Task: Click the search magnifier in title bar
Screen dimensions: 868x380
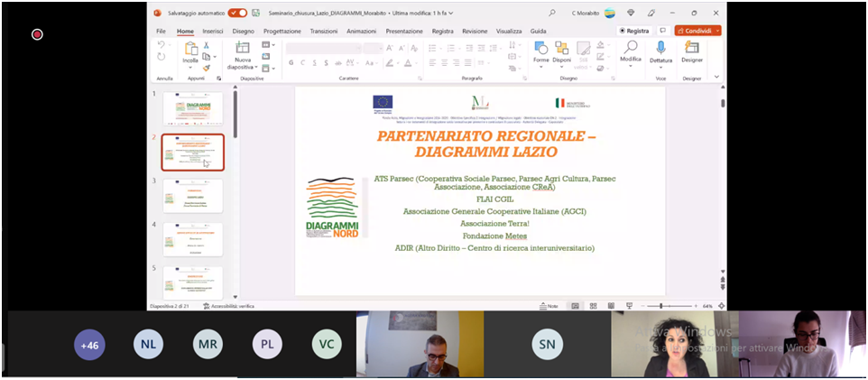Action: point(551,13)
